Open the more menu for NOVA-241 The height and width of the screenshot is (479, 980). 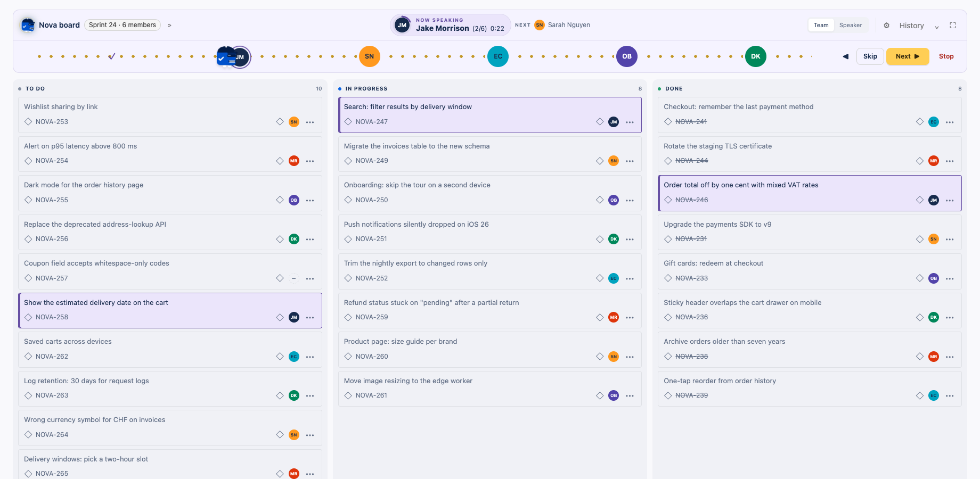[x=950, y=122]
